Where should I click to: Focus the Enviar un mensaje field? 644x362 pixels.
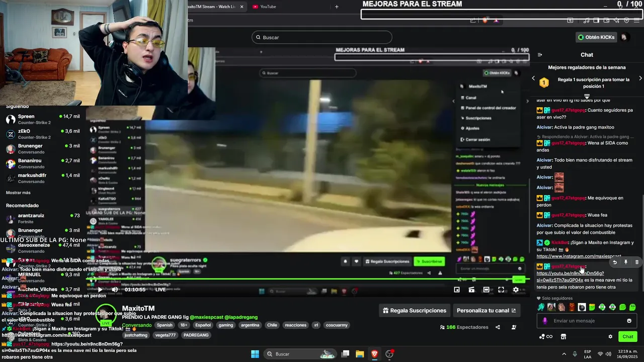click(587, 321)
